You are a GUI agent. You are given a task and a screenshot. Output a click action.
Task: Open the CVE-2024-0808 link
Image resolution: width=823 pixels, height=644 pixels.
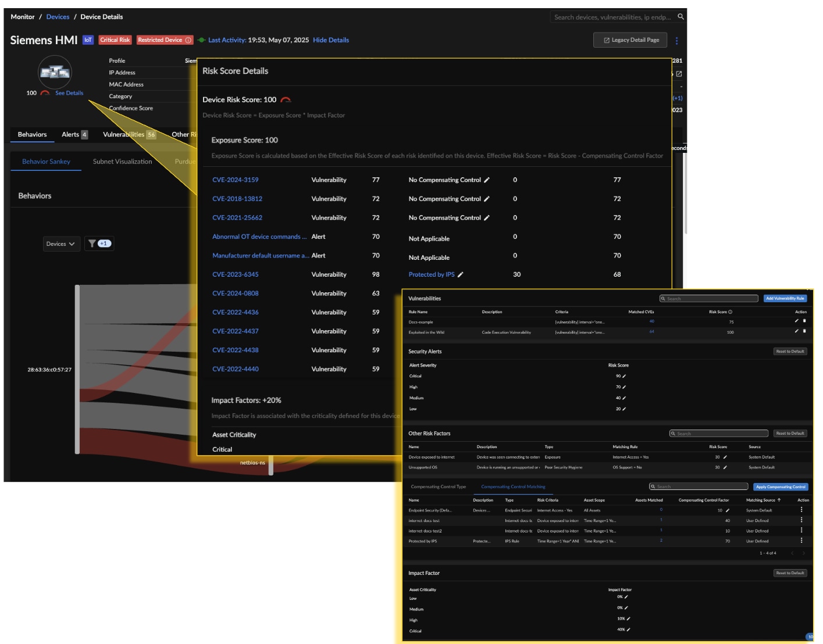(x=235, y=294)
